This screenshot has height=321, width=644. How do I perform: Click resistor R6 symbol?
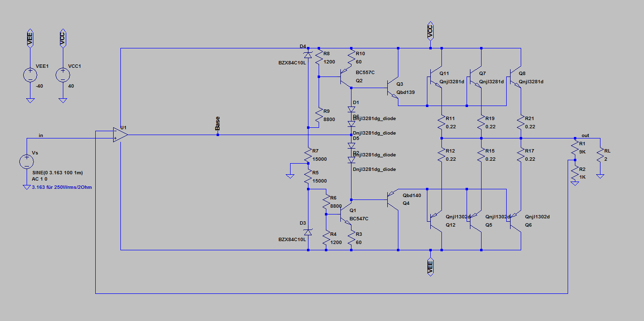[x=326, y=201]
